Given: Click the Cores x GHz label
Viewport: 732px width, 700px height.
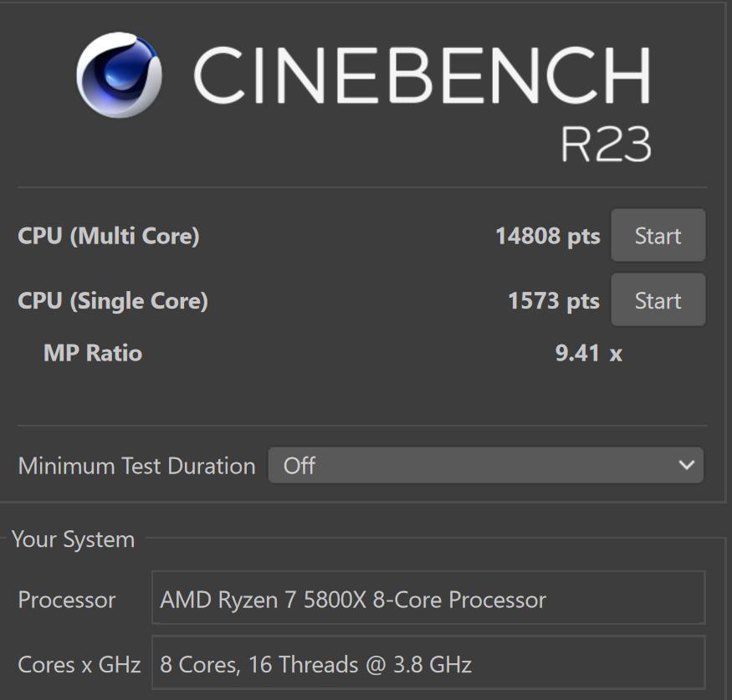Looking at the screenshot, I should (x=79, y=665).
